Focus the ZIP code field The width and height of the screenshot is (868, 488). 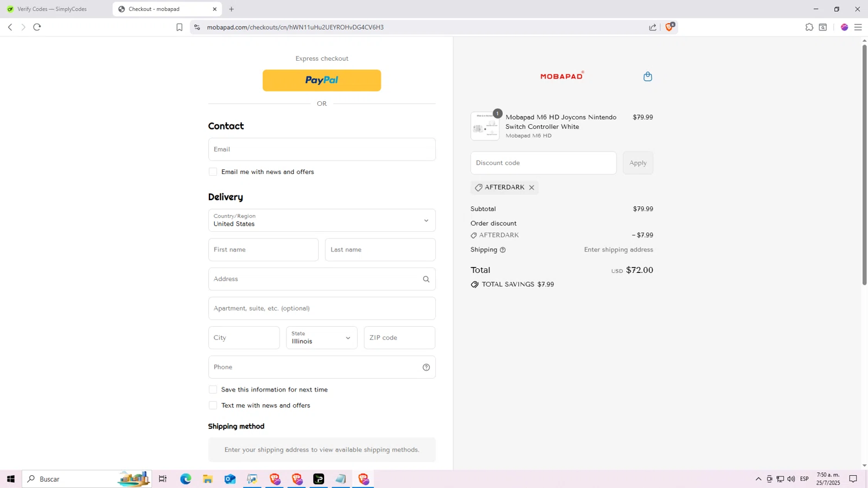click(399, 338)
